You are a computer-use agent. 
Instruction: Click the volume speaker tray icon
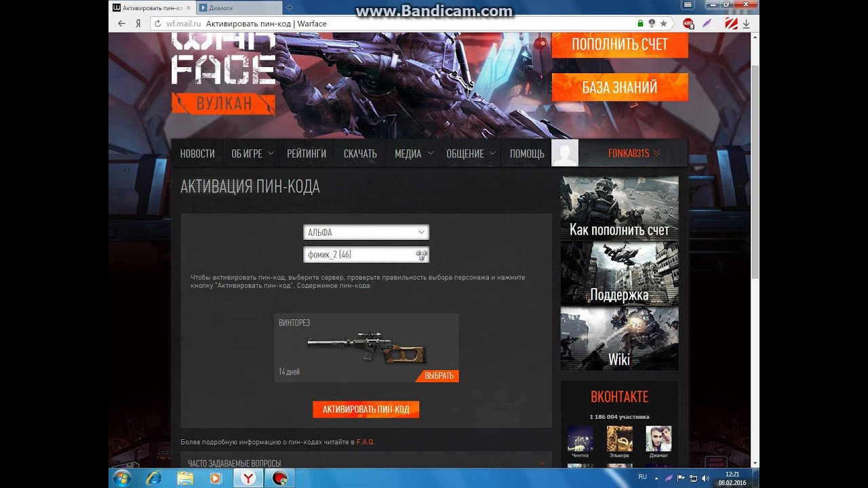(x=705, y=478)
